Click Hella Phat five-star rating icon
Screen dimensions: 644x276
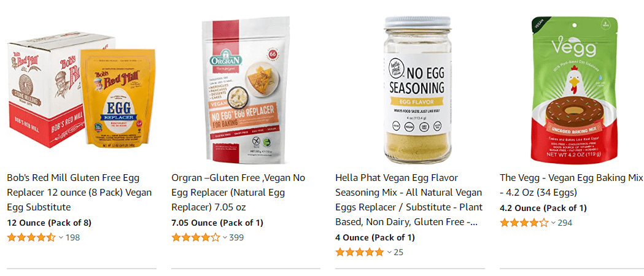(x=360, y=252)
